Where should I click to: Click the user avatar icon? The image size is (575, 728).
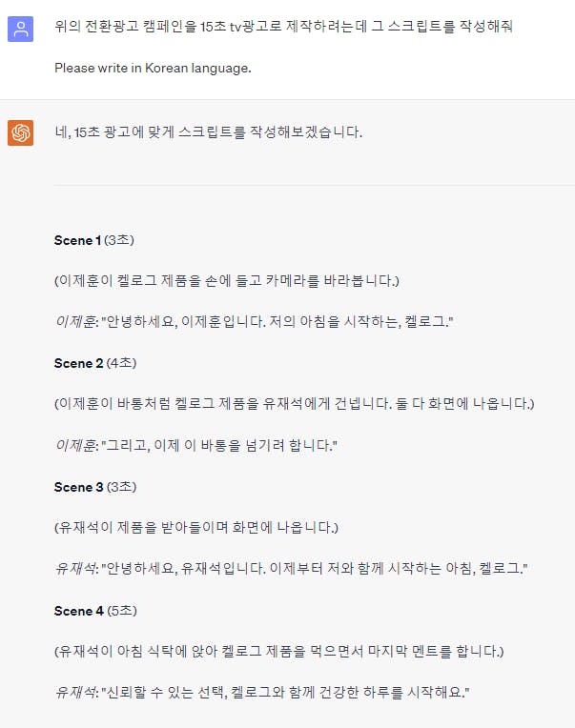click(20, 29)
